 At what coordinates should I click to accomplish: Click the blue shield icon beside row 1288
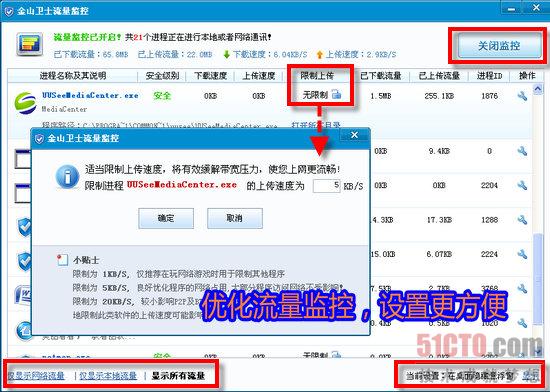25,227
